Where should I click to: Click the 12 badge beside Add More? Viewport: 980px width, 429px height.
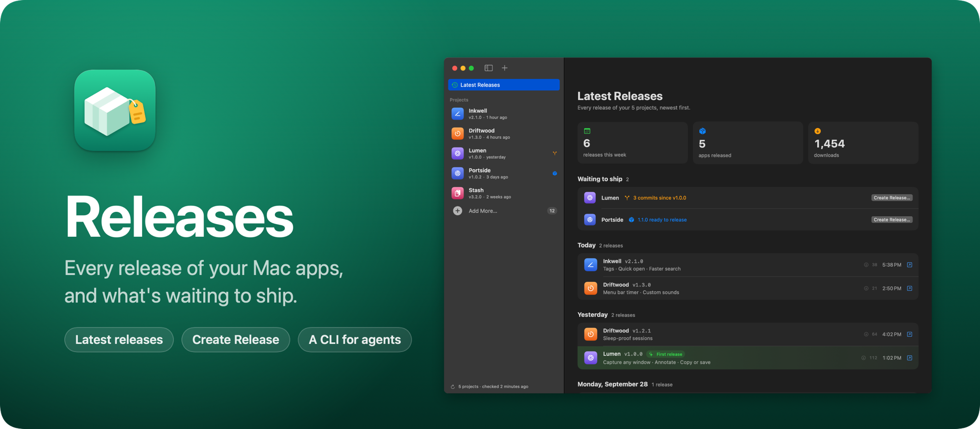[552, 211]
